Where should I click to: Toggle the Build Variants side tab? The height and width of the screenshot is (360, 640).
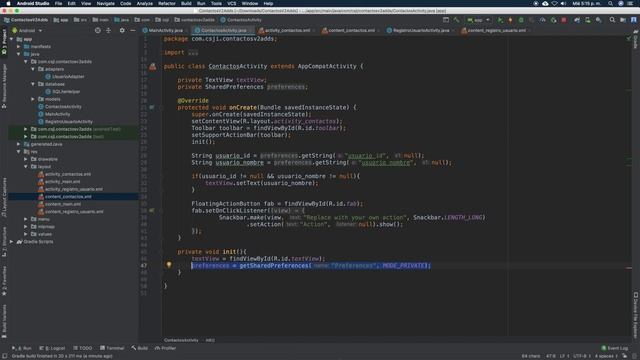click(x=4, y=321)
